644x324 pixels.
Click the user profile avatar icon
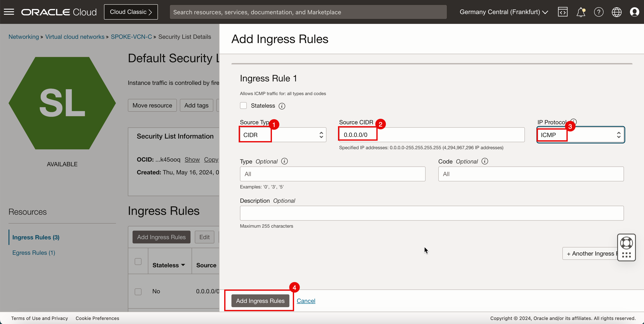pos(635,12)
